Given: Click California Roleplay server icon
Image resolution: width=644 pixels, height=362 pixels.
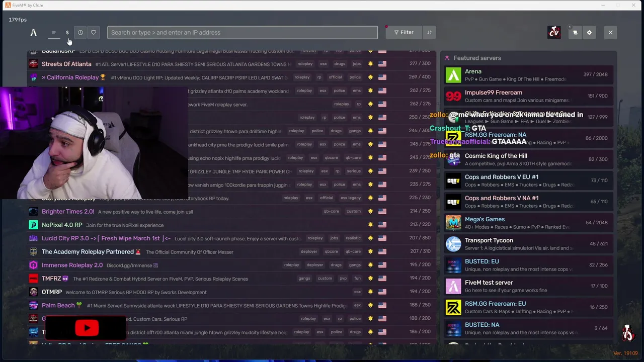Looking at the screenshot, I should pyautogui.click(x=33, y=77).
